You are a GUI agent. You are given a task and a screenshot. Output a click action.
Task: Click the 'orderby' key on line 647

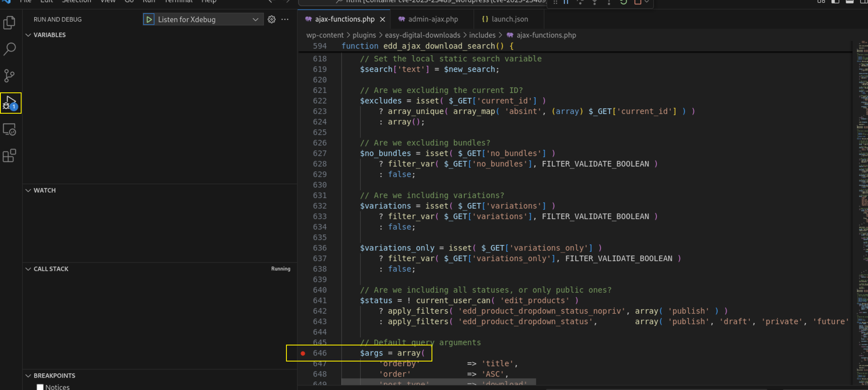399,364
